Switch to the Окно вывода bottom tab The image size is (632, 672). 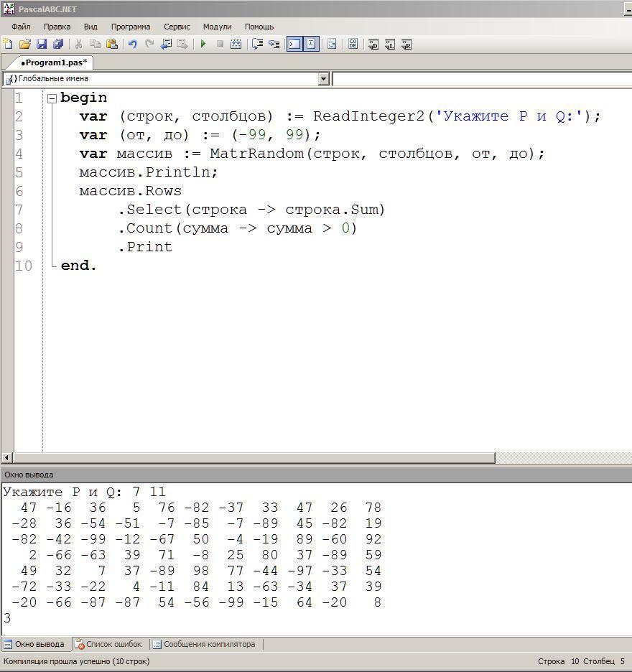[x=34, y=644]
